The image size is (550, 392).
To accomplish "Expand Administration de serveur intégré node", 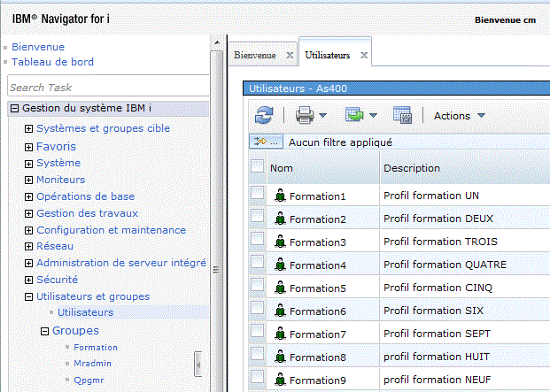I will pyautogui.click(x=28, y=264).
